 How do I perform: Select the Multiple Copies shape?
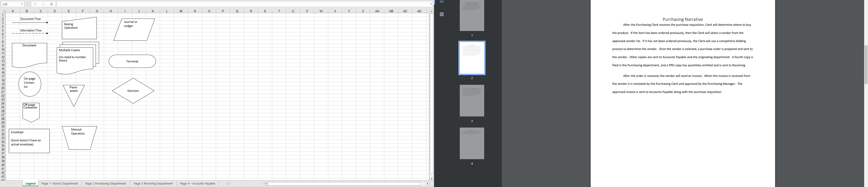click(x=78, y=58)
